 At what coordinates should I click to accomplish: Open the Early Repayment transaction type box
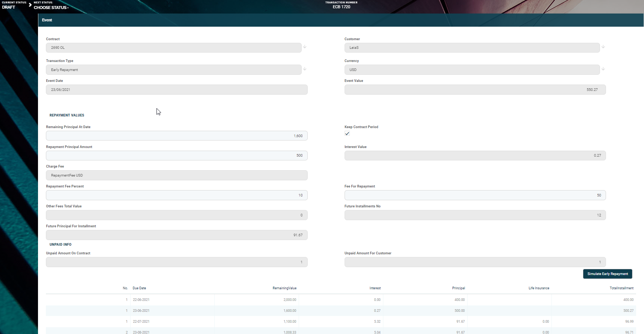(173, 70)
